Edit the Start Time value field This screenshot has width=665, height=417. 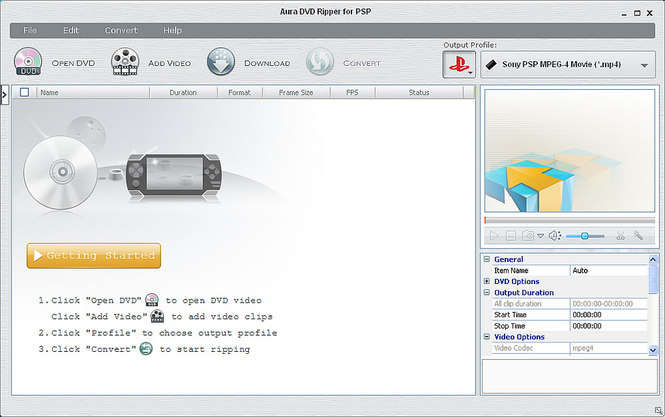[x=609, y=315]
